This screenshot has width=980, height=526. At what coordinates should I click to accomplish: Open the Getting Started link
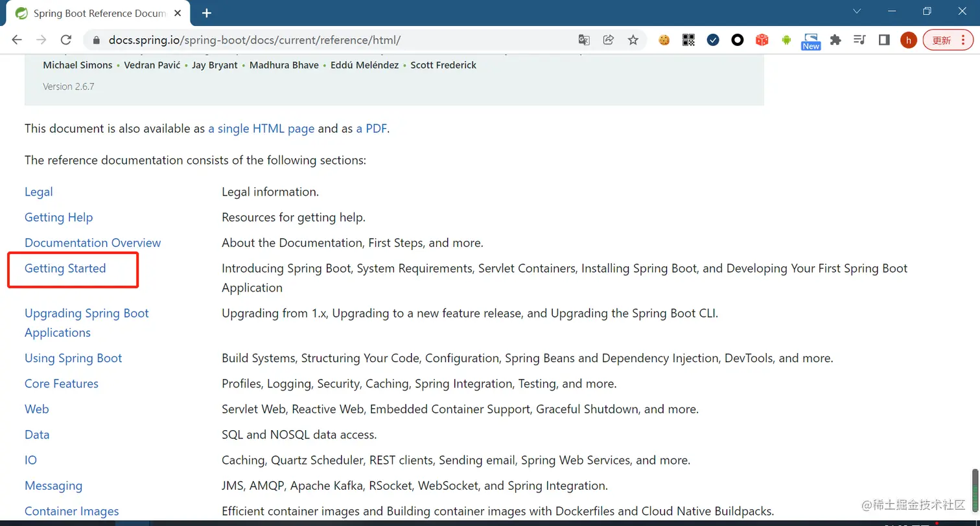point(65,268)
